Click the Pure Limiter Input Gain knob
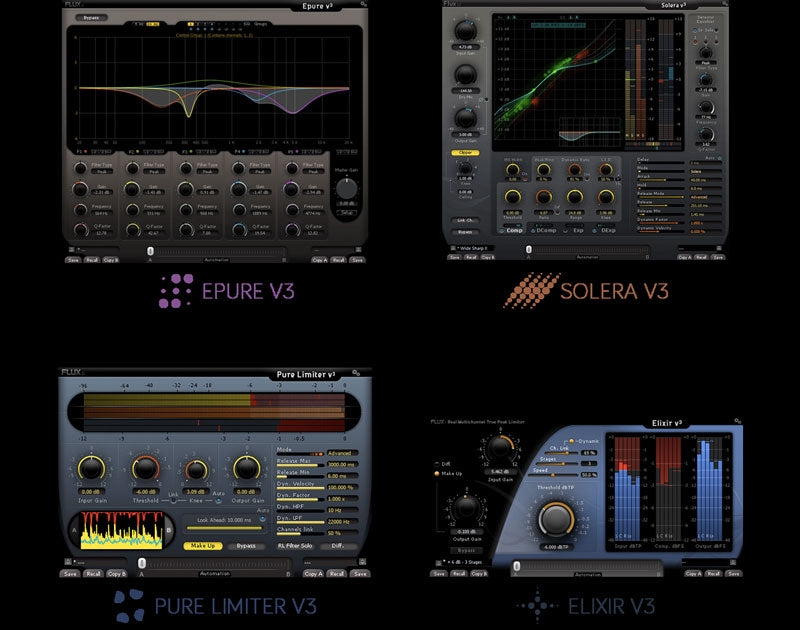This screenshot has height=630, width=800. point(91,469)
